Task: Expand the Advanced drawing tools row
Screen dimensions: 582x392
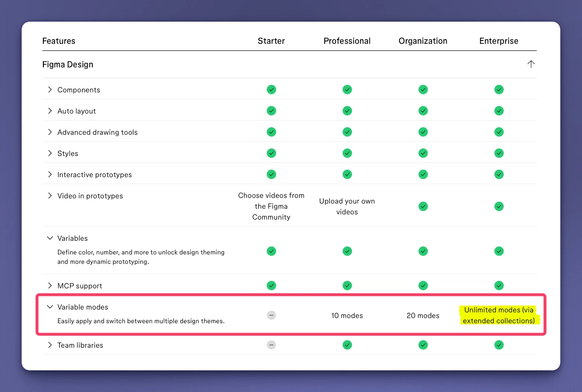Action: [x=49, y=132]
